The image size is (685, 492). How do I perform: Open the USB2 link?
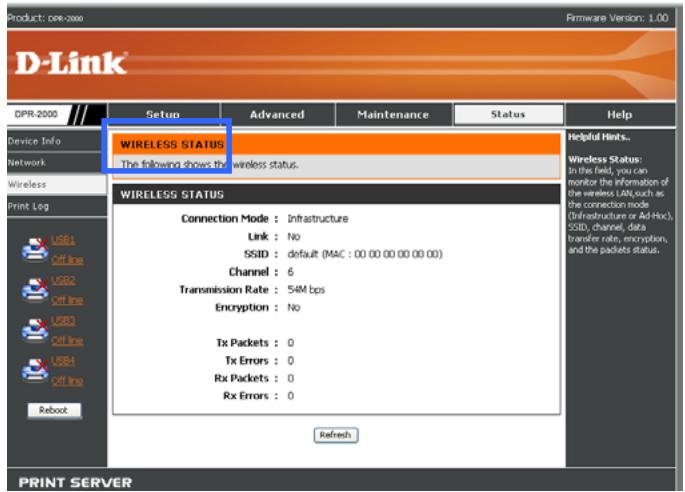pos(63,280)
